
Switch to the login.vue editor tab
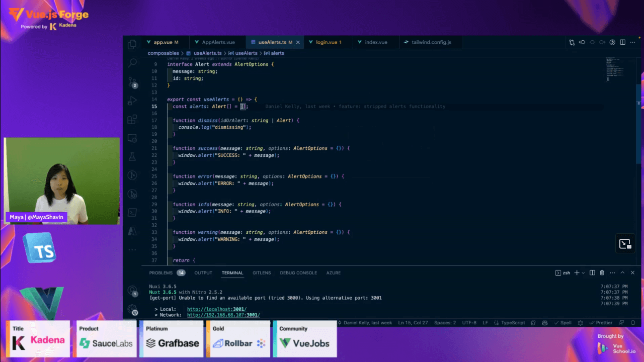pos(328,42)
